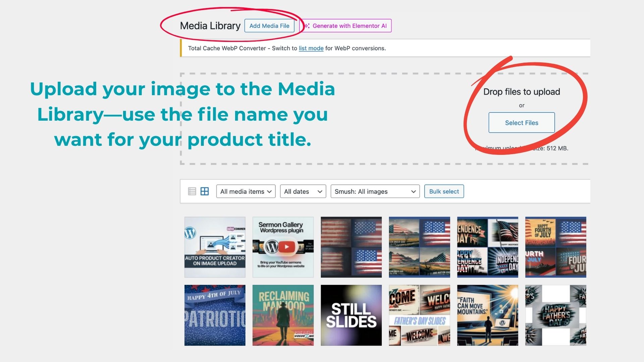This screenshot has height=362, width=644.
Task: Click Select Files button
Action: coord(521,123)
